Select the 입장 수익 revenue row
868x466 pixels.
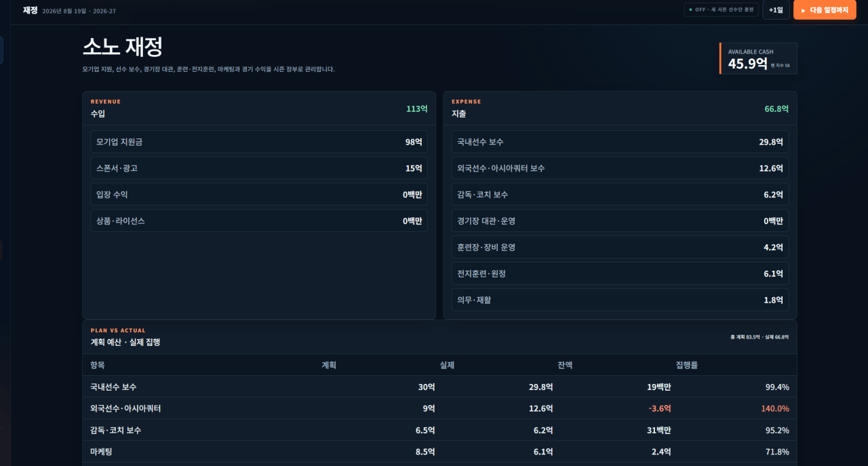(259, 195)
